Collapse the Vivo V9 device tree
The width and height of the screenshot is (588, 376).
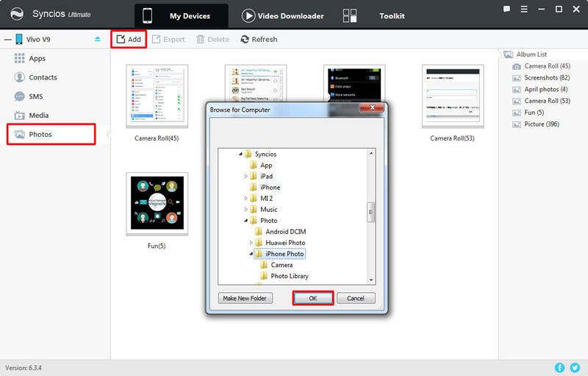(x=7, y=39)
